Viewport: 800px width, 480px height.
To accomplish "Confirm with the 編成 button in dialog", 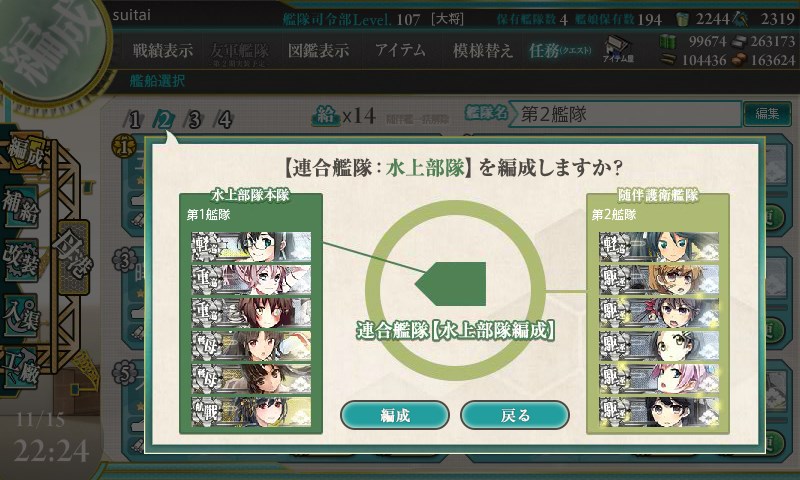I will pyautogui.click(x=395, y=415).
